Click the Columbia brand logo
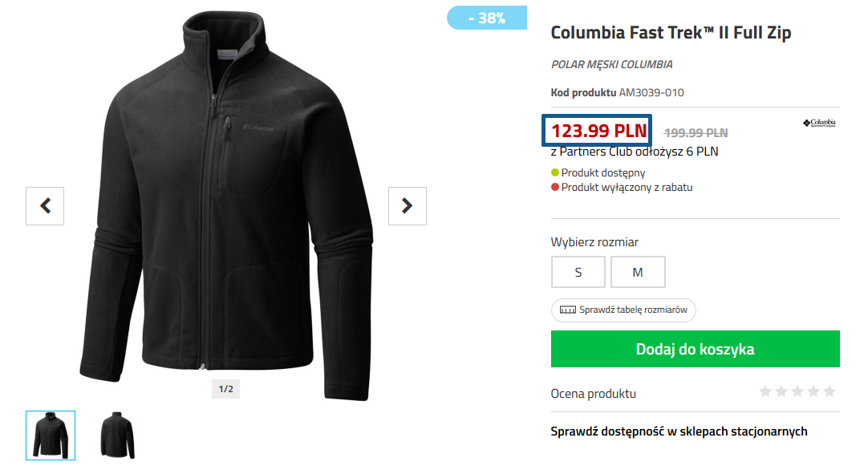Screen dimensions: 868x474 click(819, 124)
